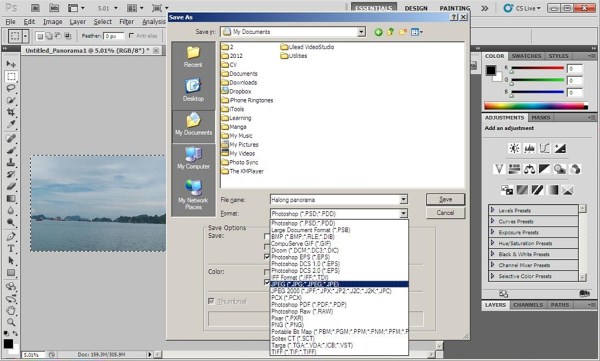The height and width of the screenshot is (361, 600).
Task: Click the foreground color swatch in Color panel
Action: [x=491, y=70]
